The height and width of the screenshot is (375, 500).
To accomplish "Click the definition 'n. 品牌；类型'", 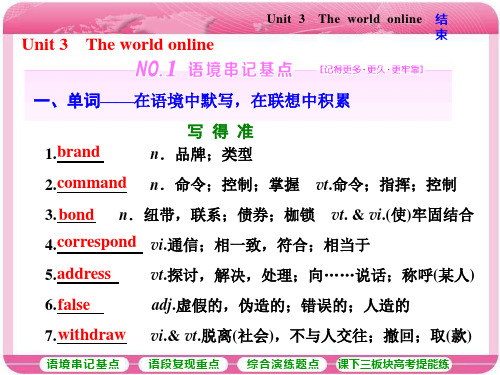I will point(201,154).
